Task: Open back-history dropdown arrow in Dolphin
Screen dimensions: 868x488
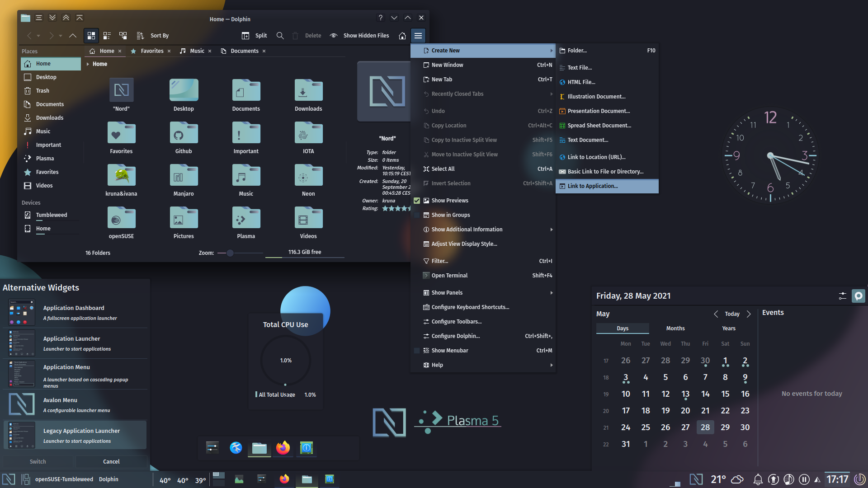Action: click(x=38, y=36)
